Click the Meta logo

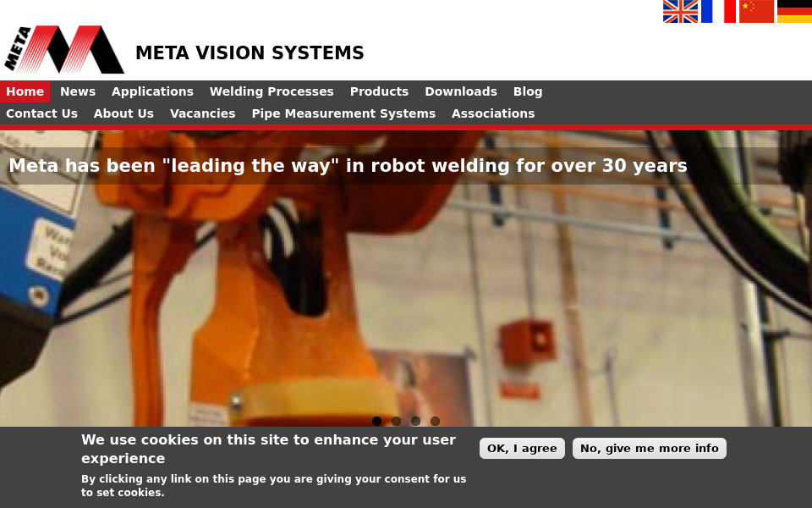(63, 51)
